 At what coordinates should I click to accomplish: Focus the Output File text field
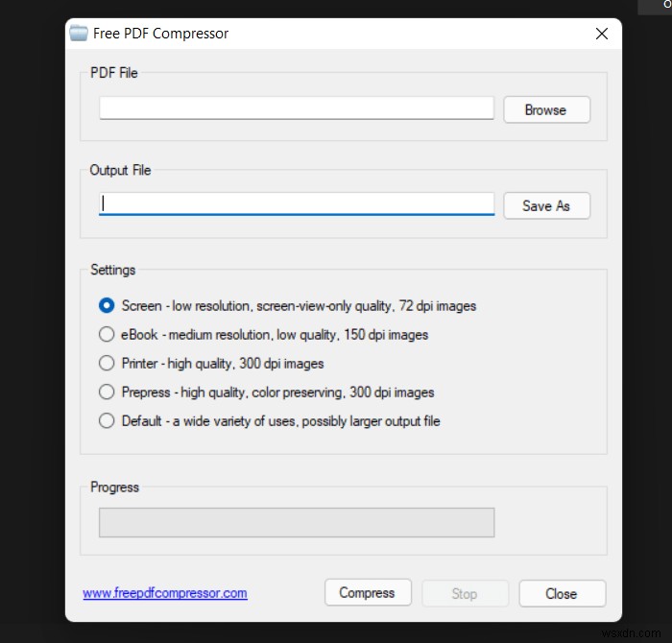tap(297, 203)
